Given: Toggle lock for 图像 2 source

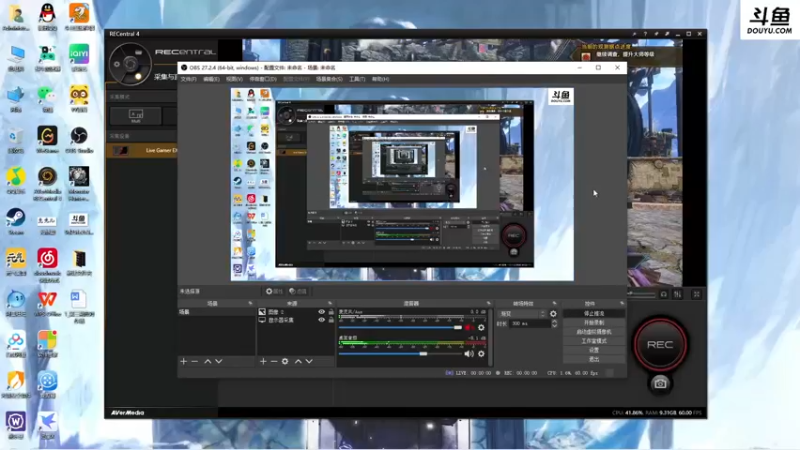Looking at the screenshot, I should tap(331, 312).
